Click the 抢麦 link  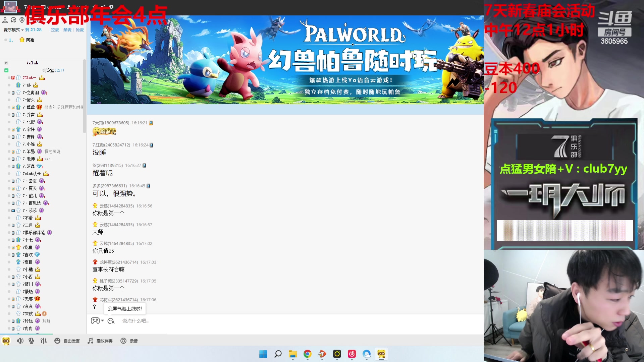coord(80,30)
